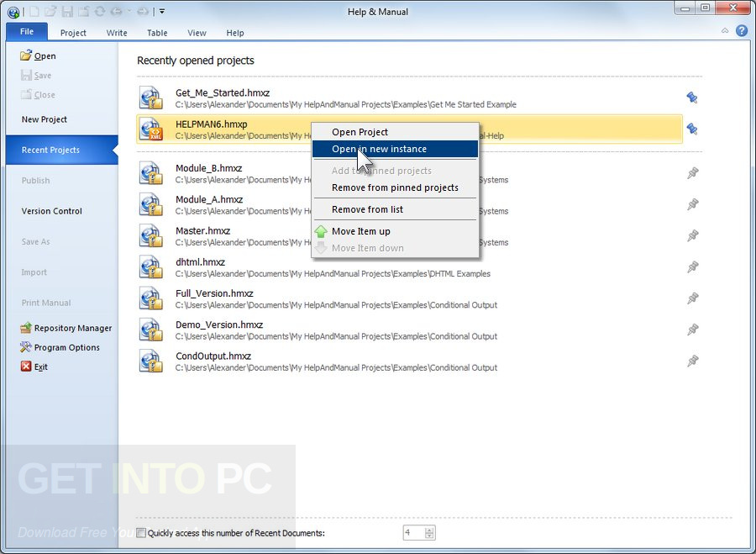Click the open folder icon in quick access toolbar
This screenshot has width=756, height=554.
(51, 11)
